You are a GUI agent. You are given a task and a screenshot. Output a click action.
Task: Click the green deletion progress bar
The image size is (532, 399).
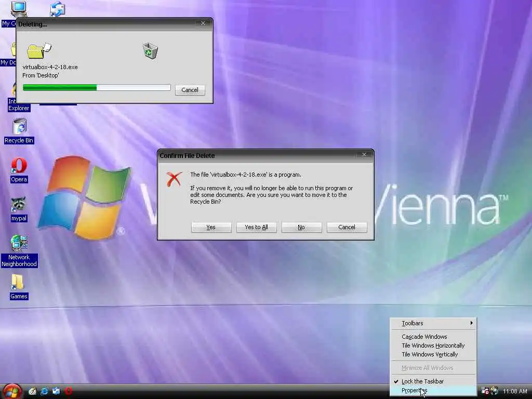[x=97, y=87]
